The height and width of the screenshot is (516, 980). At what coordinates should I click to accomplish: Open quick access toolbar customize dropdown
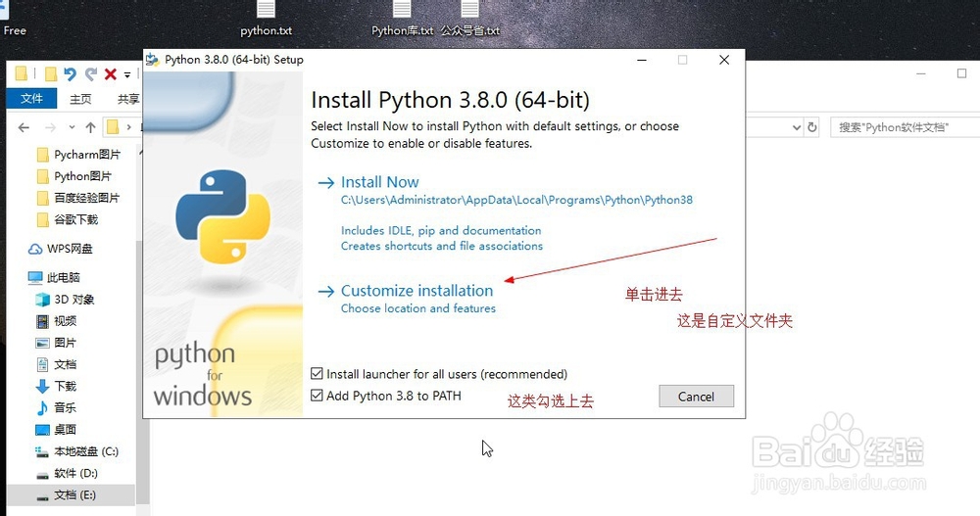[126, 75]
